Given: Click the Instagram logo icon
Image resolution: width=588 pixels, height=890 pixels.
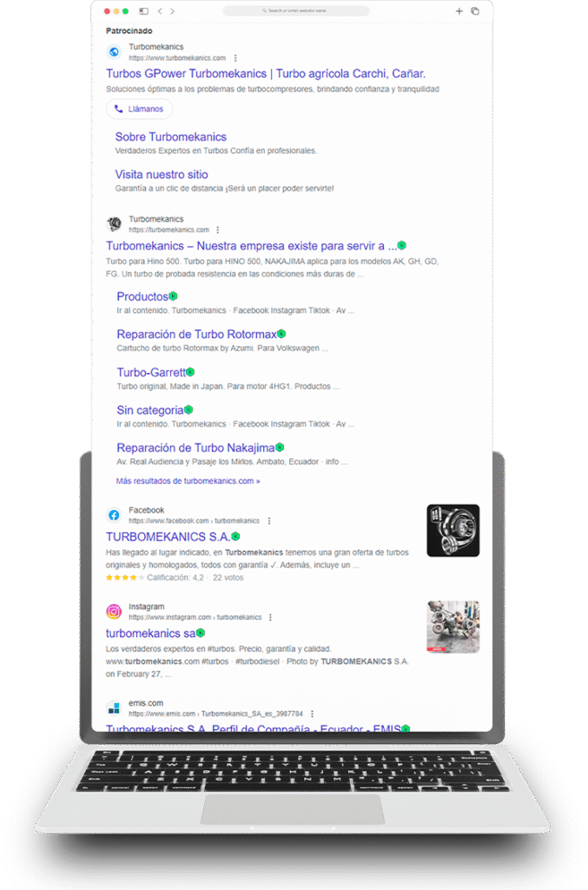Looking at the screenshot, I should tap(114, 611).
